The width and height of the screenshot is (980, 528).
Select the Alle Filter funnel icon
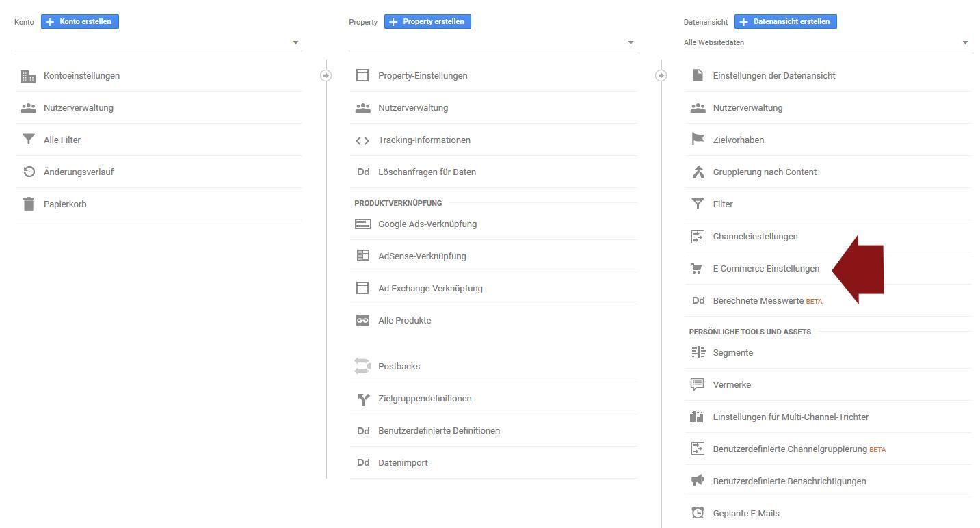(x=27, y=140)
